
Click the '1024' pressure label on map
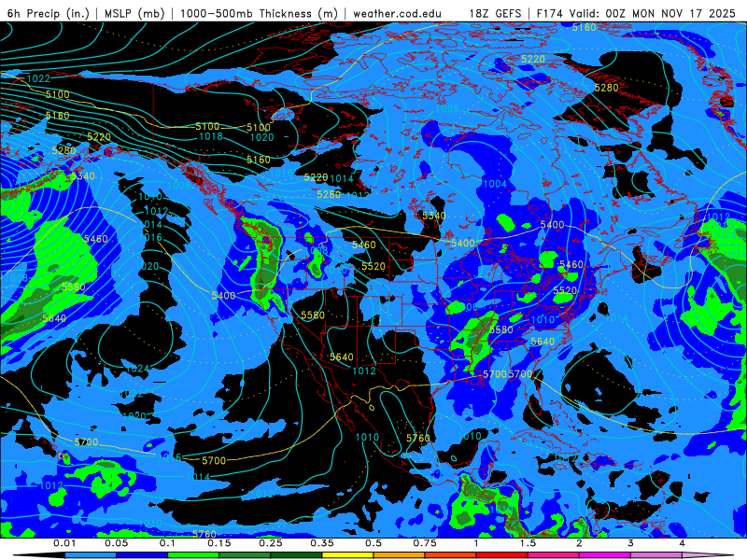[x=138, y=368]
